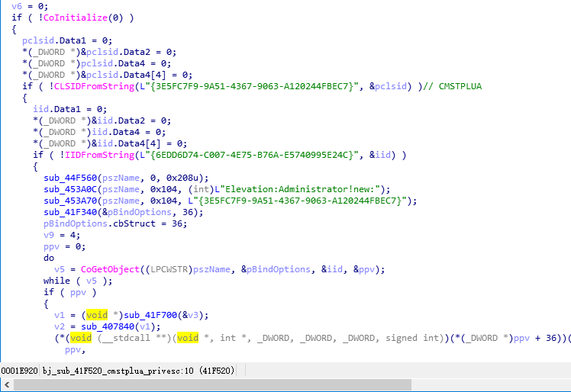571x392 pixels.
Task: Click the &iid.Data4[4] = 0 line
Action: click(x=110, y=143)
